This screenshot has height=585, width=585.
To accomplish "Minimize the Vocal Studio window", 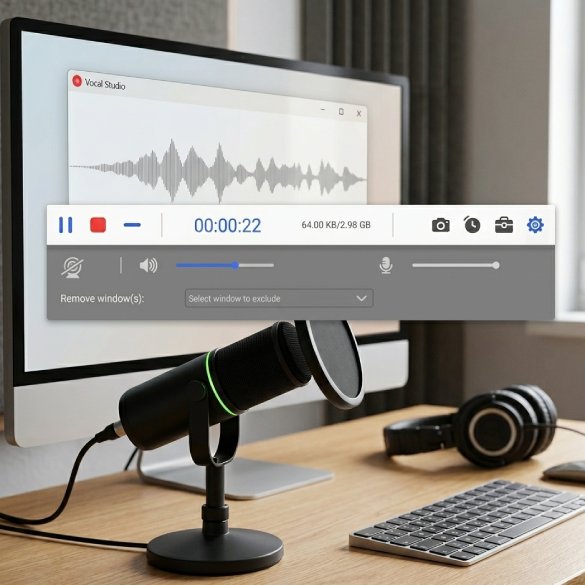I will 323,110.
